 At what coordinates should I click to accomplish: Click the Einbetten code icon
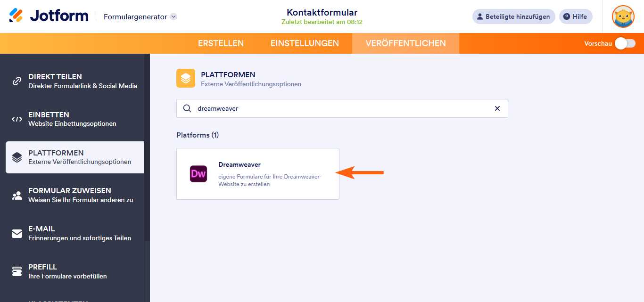[x=17, y=119]
